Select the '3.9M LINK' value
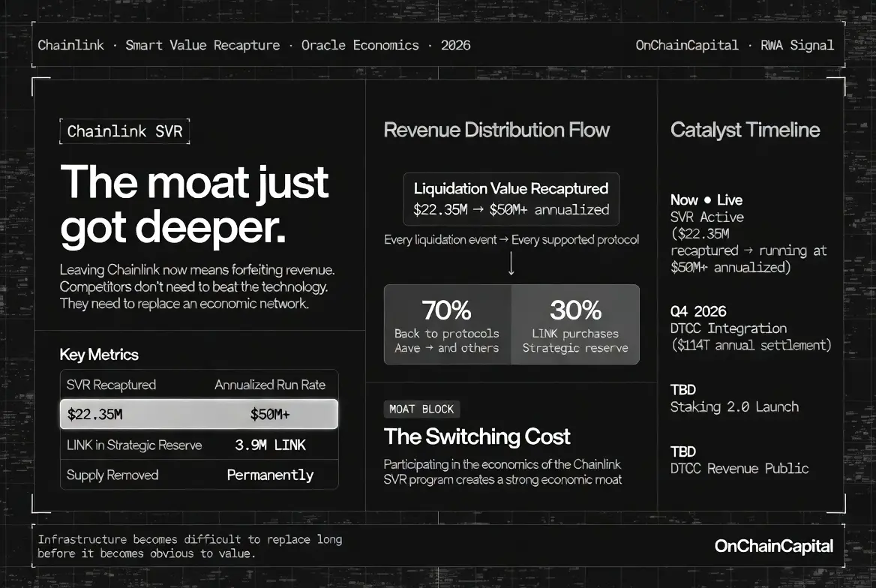 coord(271,445)
